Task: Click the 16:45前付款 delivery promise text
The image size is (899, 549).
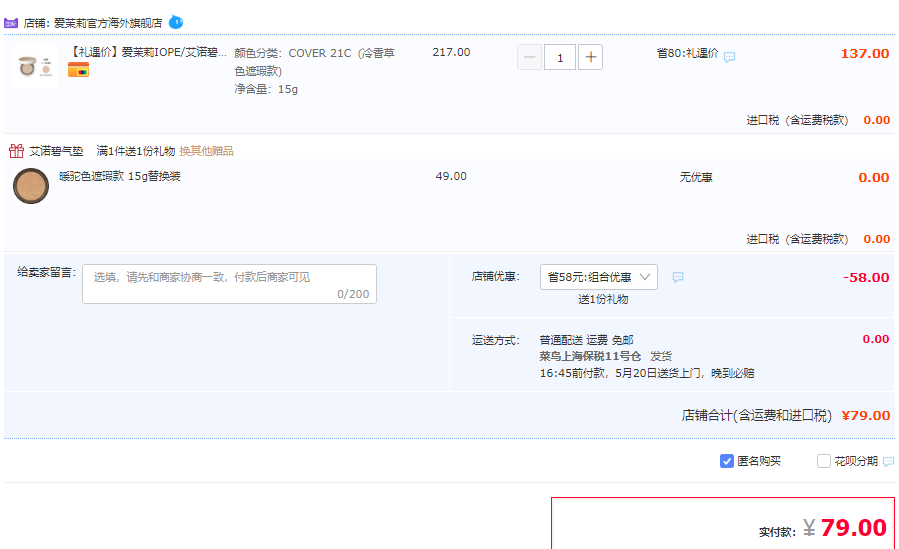Action: [x=647, y=374]
